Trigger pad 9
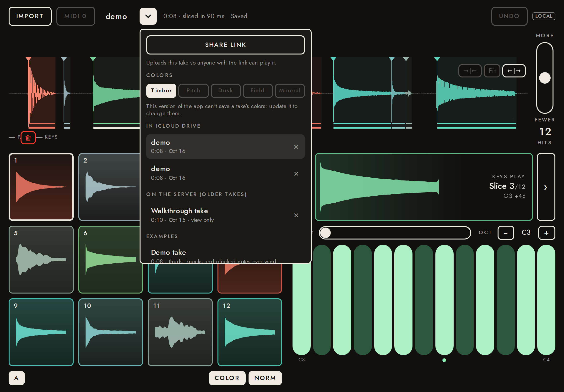Image resolution: width=564 pixels, height=392 pixels. click(41, 332)
